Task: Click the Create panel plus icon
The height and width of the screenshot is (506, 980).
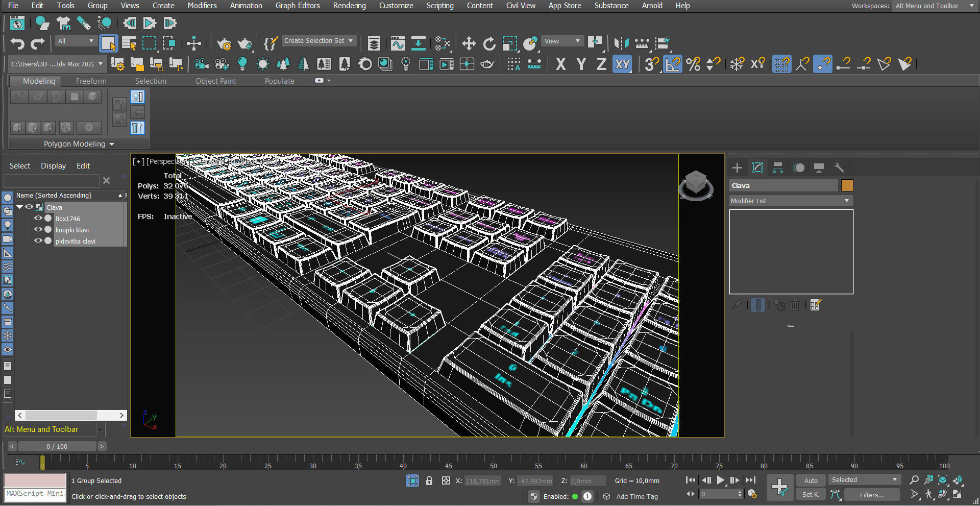Action: coord(737,168)
